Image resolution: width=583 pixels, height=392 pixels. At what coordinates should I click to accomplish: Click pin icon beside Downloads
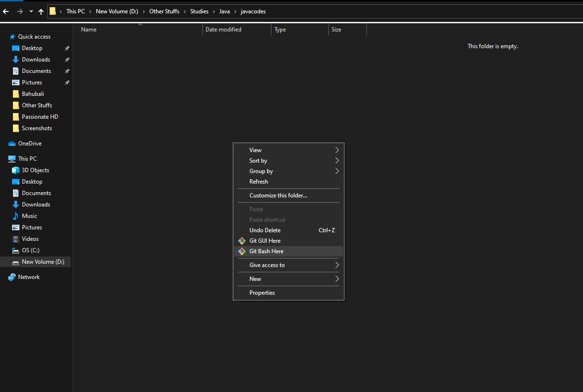[67, 60]
